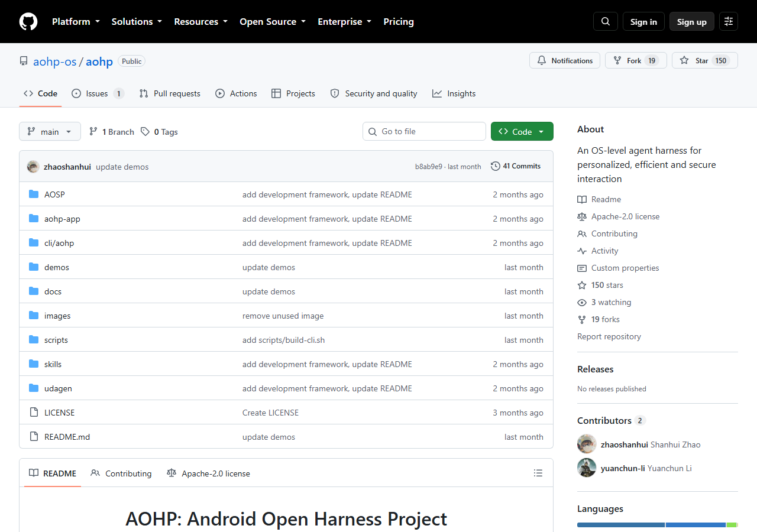Open the search magnifier in header
757x532 pixels.
606,22
